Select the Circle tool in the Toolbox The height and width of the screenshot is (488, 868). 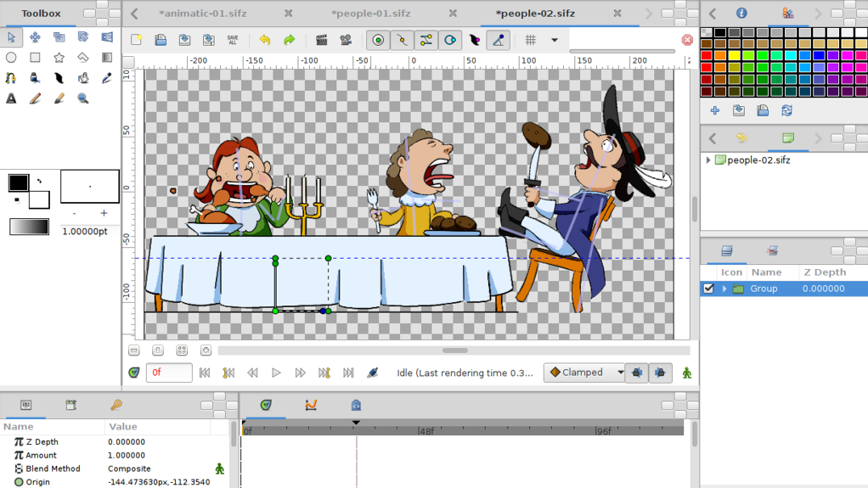(11, 58)
